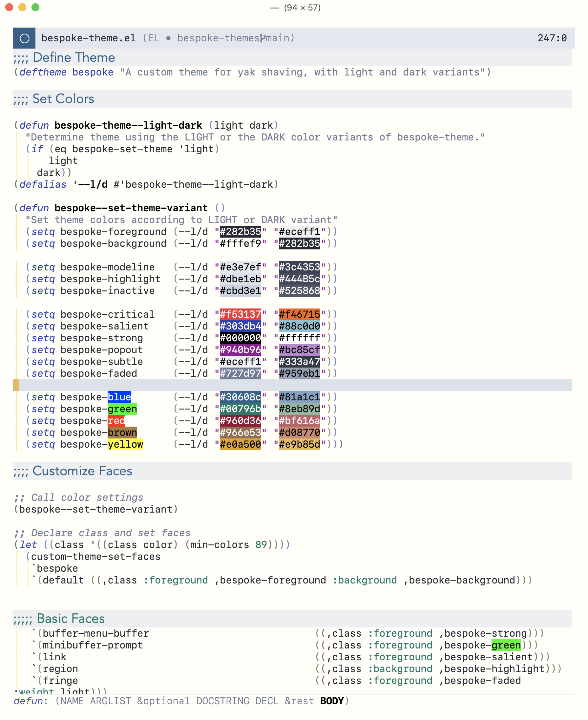Click the #f46715 dark critical swatch

pyautogui.click(x=300, y=314)
